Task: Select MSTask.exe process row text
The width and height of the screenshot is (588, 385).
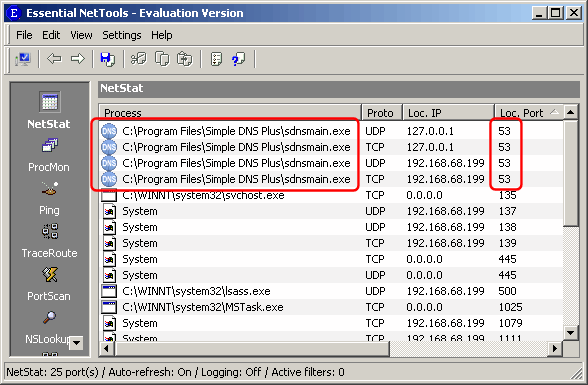Action: 202,307
